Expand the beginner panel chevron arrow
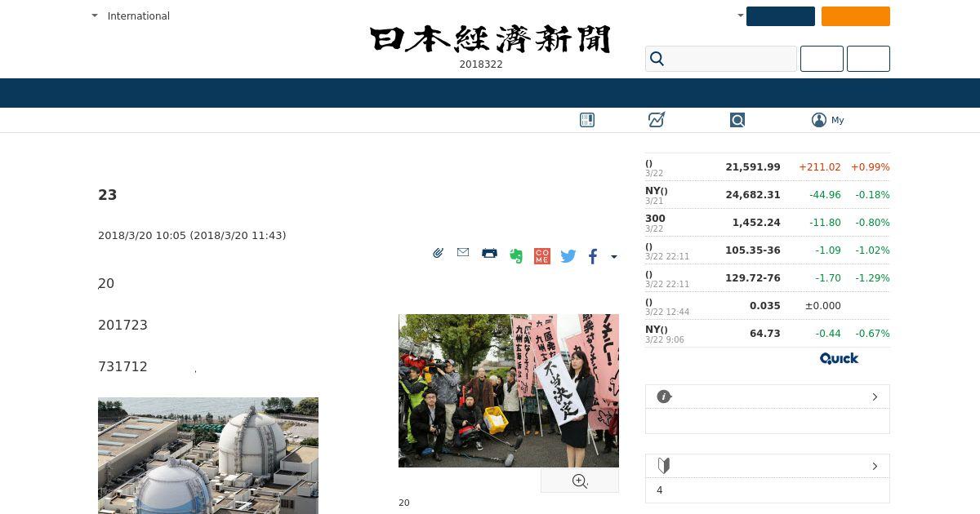This screenshot has height=514, width=980. [875, 466]
